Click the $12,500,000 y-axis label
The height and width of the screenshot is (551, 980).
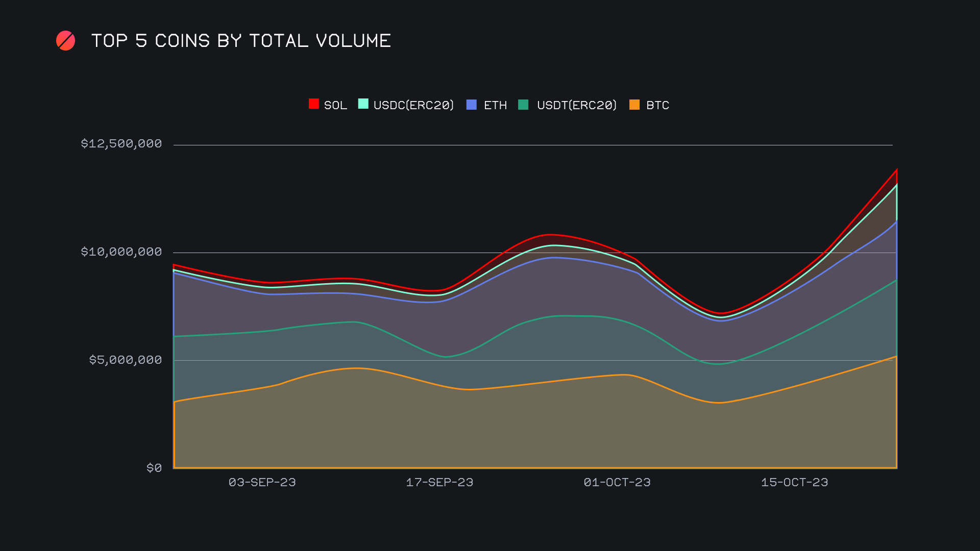coord(121,144)
